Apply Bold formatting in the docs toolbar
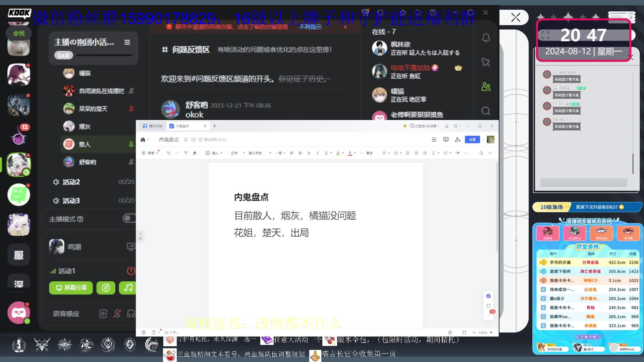 coord(308,153)
